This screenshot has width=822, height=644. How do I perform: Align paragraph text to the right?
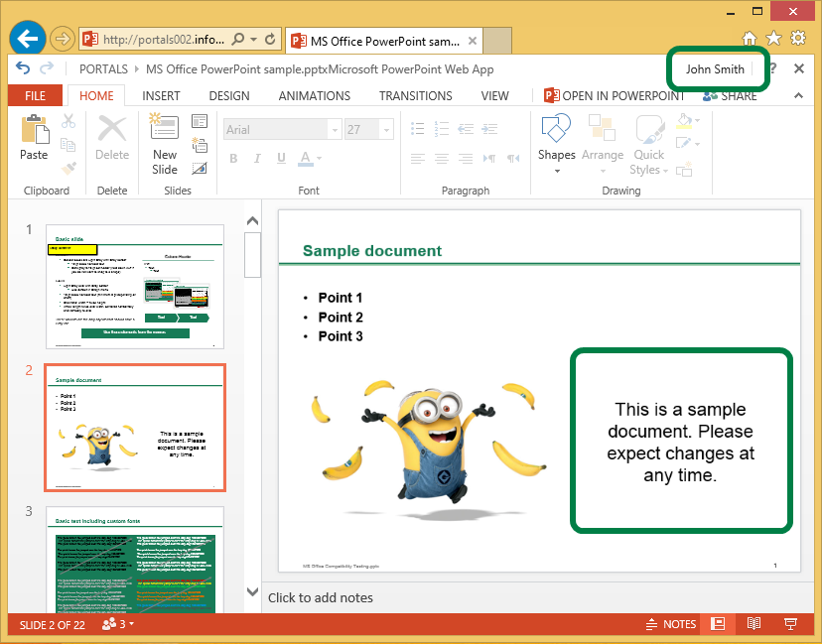(466, 158)
